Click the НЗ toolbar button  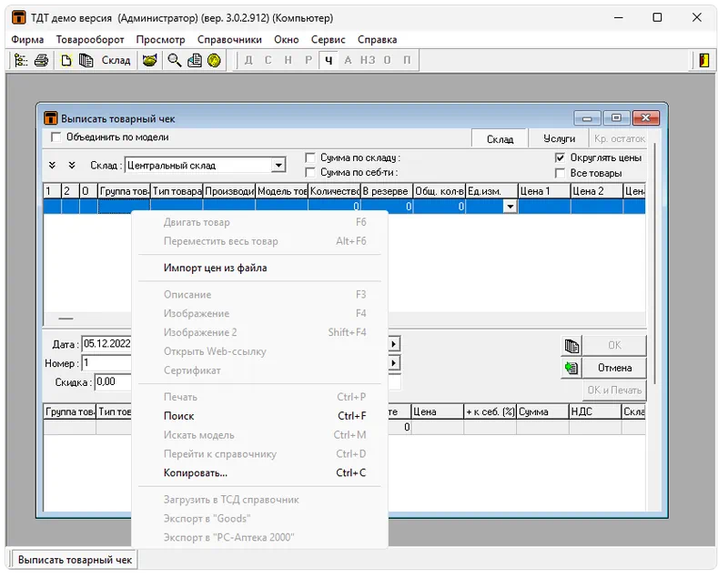click(x=368, y=60)
